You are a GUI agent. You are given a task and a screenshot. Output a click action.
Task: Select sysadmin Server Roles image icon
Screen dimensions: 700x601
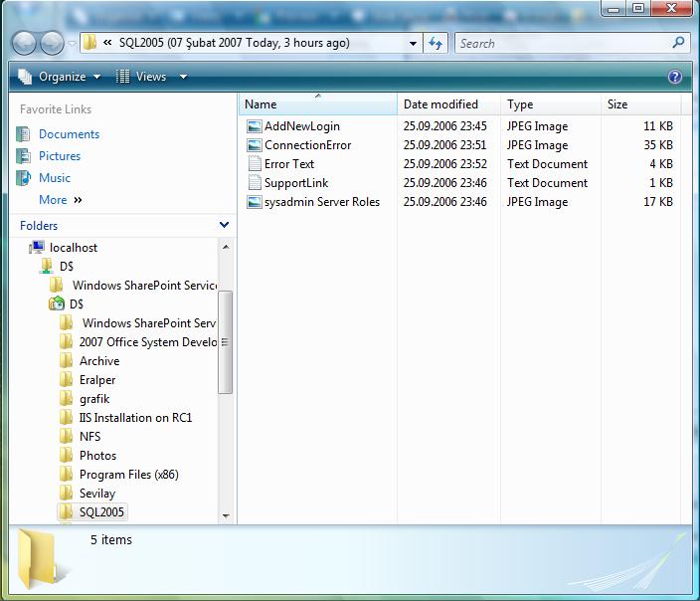pyautogui.click(x=254, y=202)
